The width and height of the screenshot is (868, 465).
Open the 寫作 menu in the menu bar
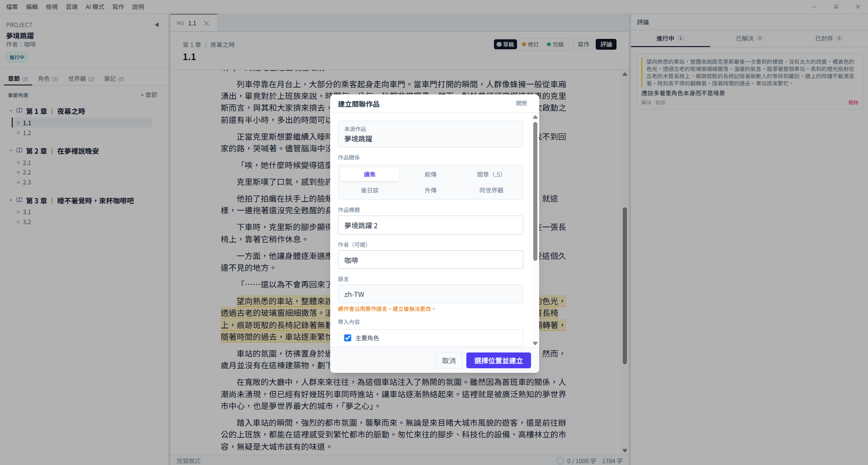(118, 7)
